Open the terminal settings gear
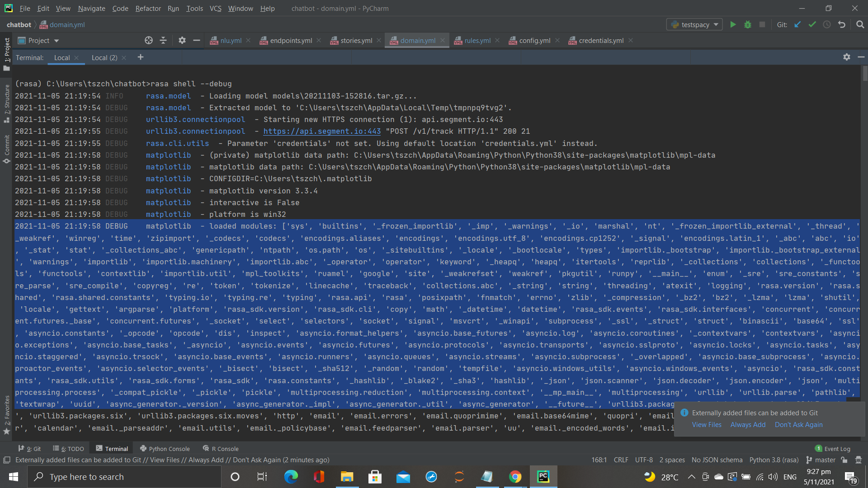The height and width of the screenshot is (488, 868). pos(846,57)
